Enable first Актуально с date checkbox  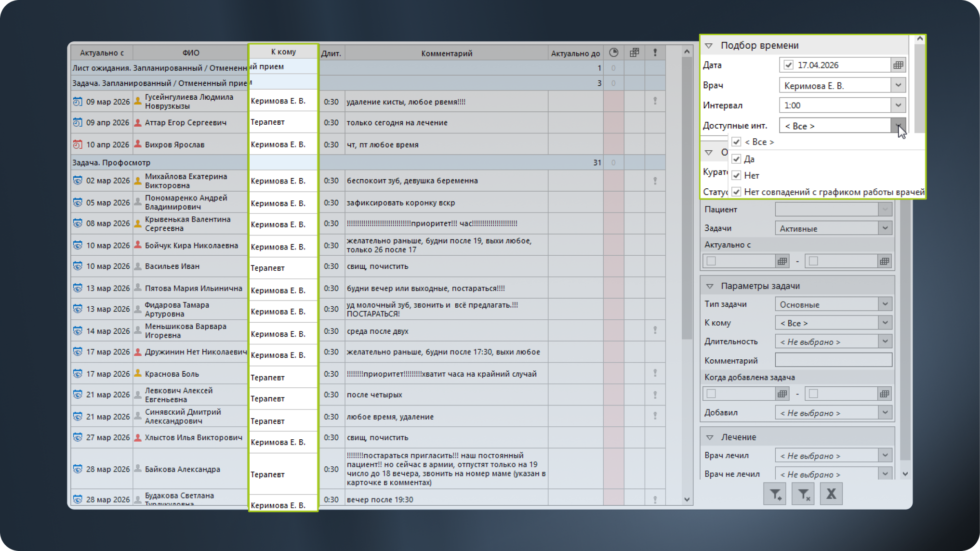(x=711, y=261)
